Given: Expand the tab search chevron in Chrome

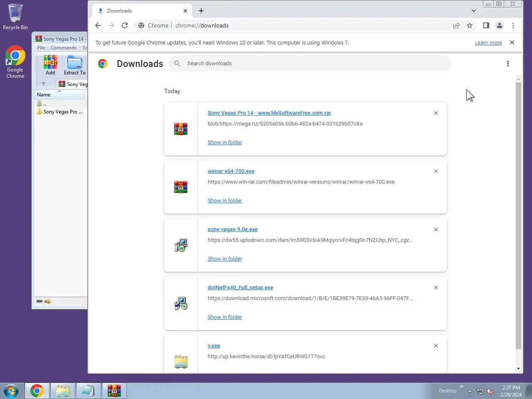Looking at the screenshot, I should (x=474, y=11).
